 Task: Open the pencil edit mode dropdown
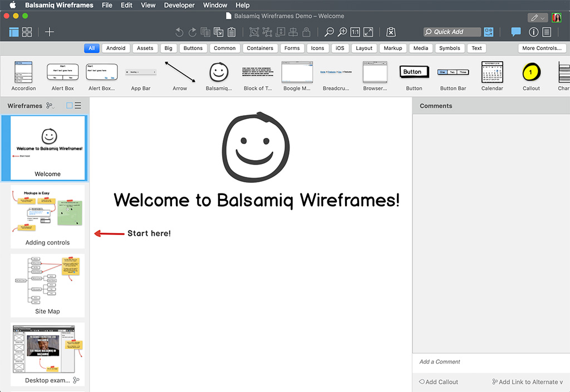click(537, 18)
